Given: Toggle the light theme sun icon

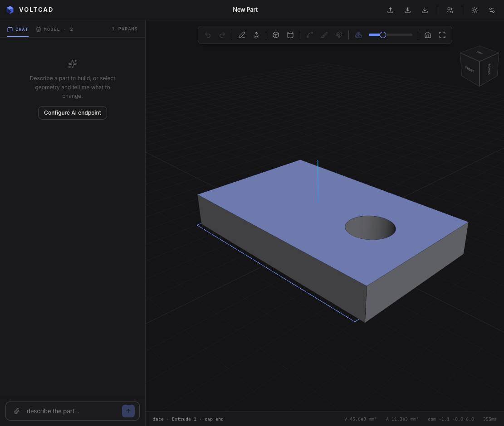Looking at the screenshot, I should pyautogui.click(x=475, y=10).
